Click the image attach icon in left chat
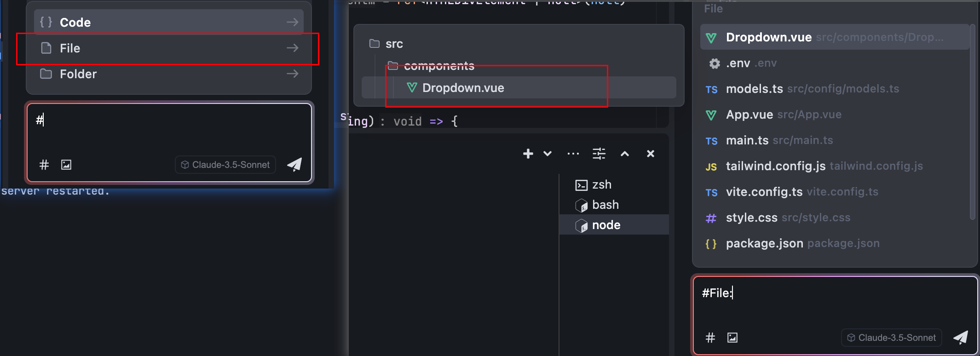 click(x=66, y=165)
